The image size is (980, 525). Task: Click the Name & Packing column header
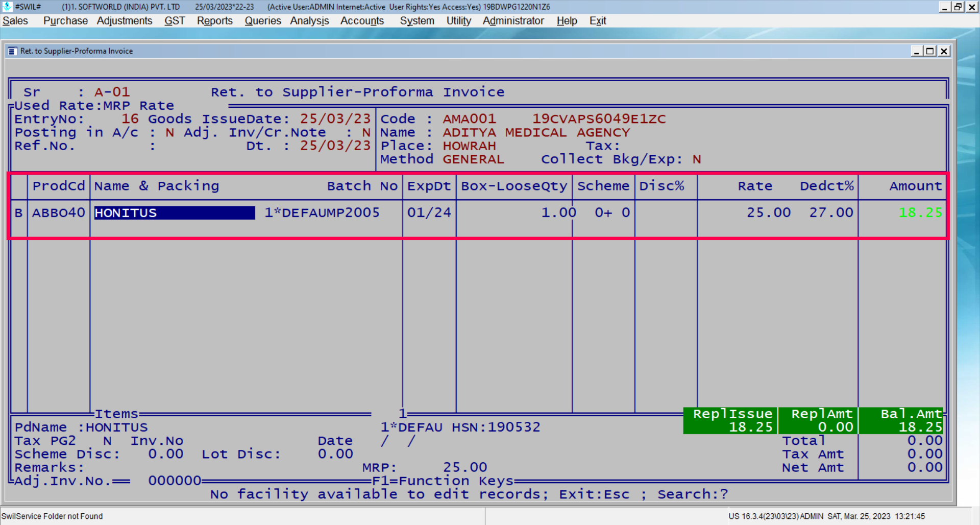coord(157,186)
